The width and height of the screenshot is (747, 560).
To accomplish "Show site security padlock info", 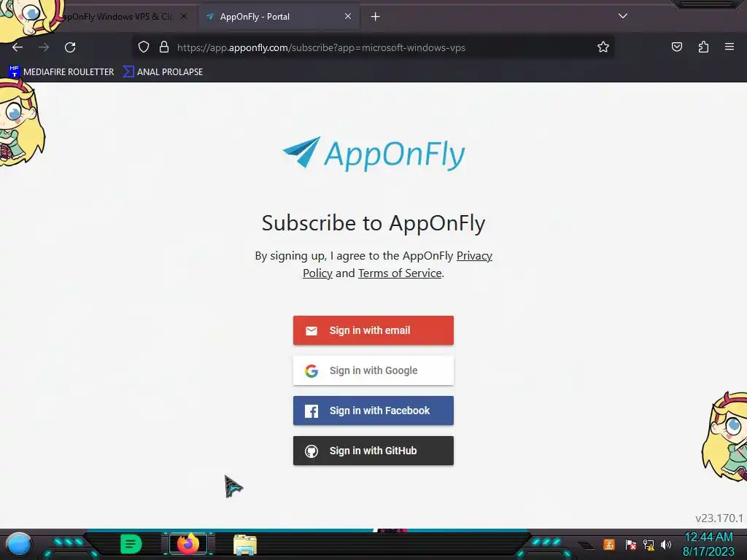I will tap(164, 47).
